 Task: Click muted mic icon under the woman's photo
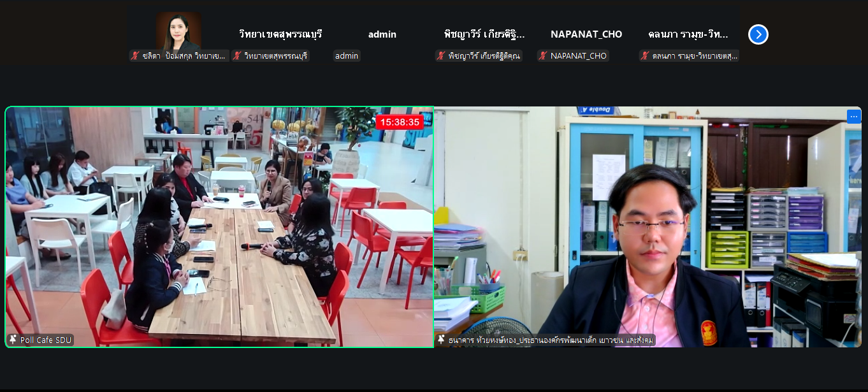tap(135, 56)
